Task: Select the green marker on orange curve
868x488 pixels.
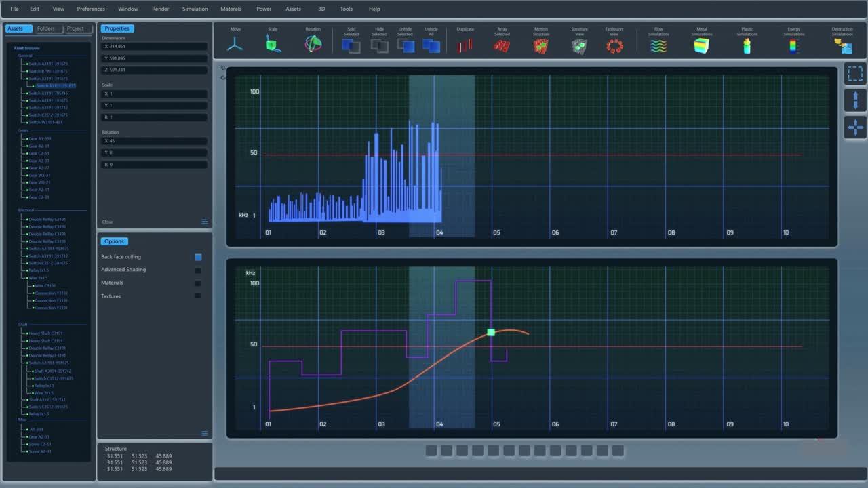Action: pyautogui.click(x=491, y=332)
